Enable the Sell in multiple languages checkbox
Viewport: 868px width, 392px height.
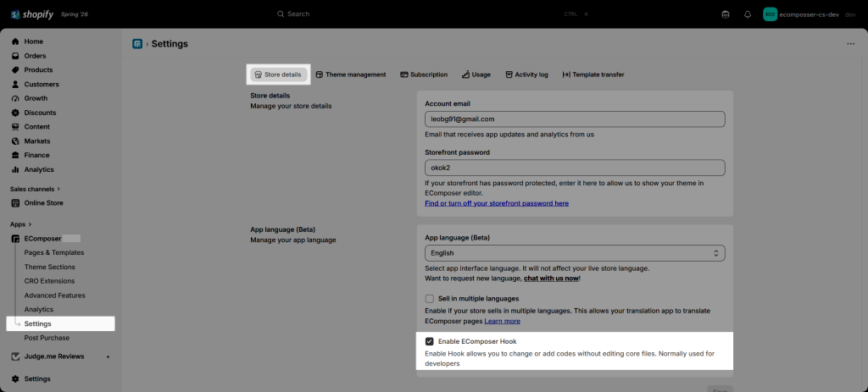click(430, 299)
